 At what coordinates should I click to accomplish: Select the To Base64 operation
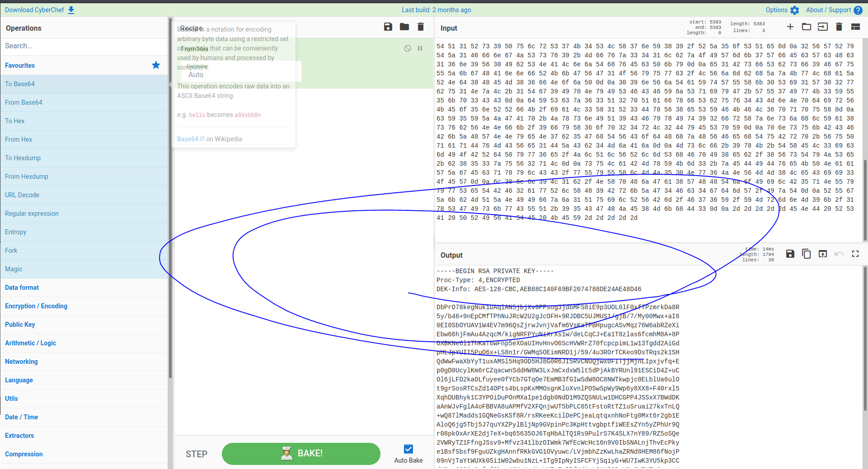pyautogui.click(x=84, y=84)
